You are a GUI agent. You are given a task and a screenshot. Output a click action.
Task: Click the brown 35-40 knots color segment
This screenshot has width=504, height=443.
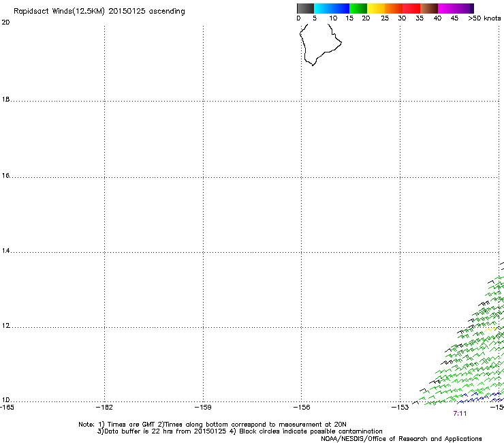click(429, 8)
